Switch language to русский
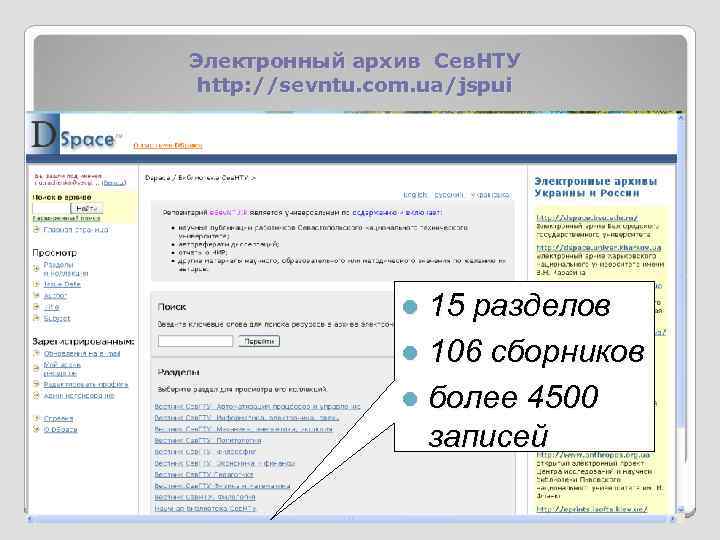720x540 pixels. click(x=449, y=195)
